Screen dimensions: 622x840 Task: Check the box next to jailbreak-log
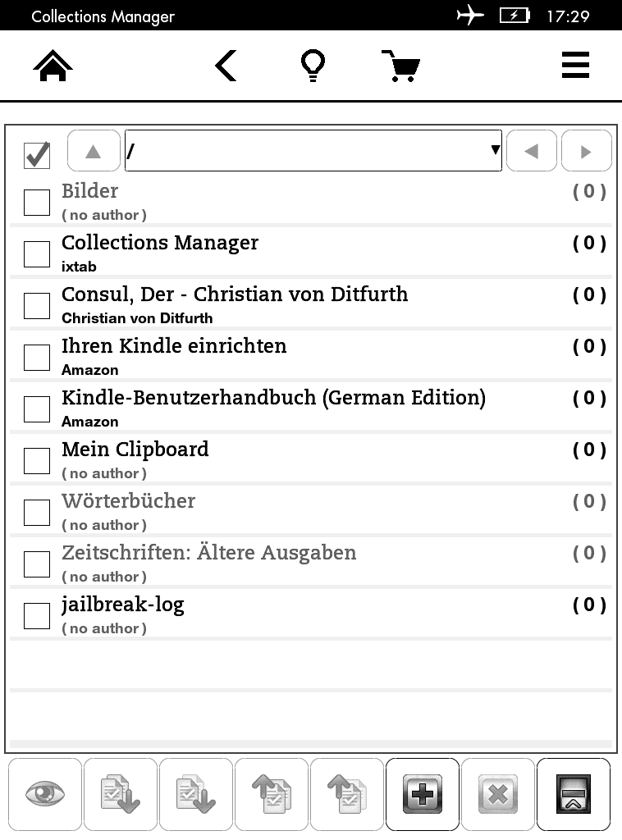pos(37,616)
